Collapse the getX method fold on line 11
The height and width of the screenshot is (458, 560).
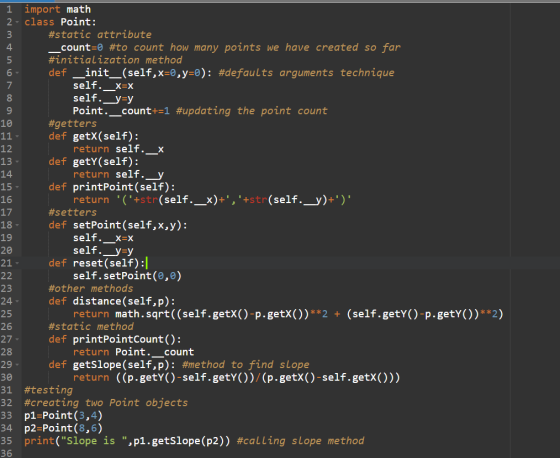coord(17,136)
